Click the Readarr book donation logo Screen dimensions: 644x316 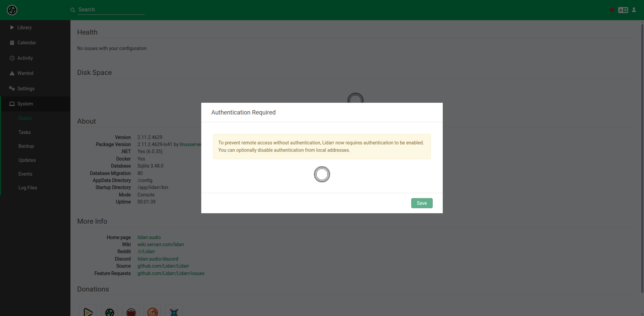131,312
